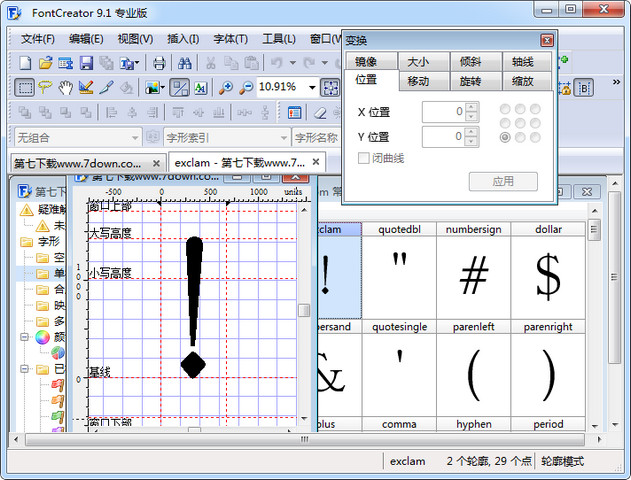Viewport: 631px width, 480px height.
Task: Open the 文件(F) menu
Action: point(38,39)
